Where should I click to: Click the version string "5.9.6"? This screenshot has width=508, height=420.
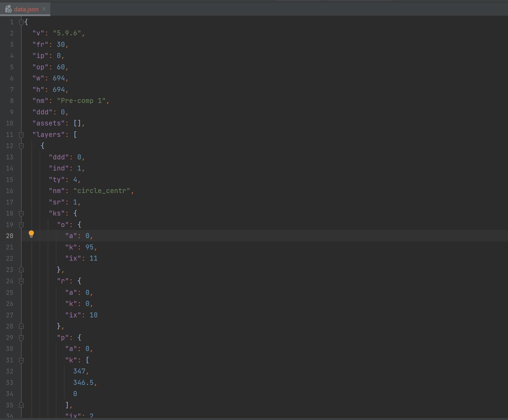[x=68, y=33]
